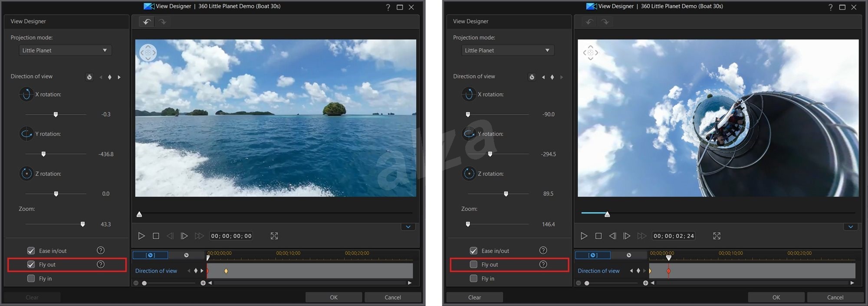Click Direction of view track label, right timeline

click(x=598, y=271)
